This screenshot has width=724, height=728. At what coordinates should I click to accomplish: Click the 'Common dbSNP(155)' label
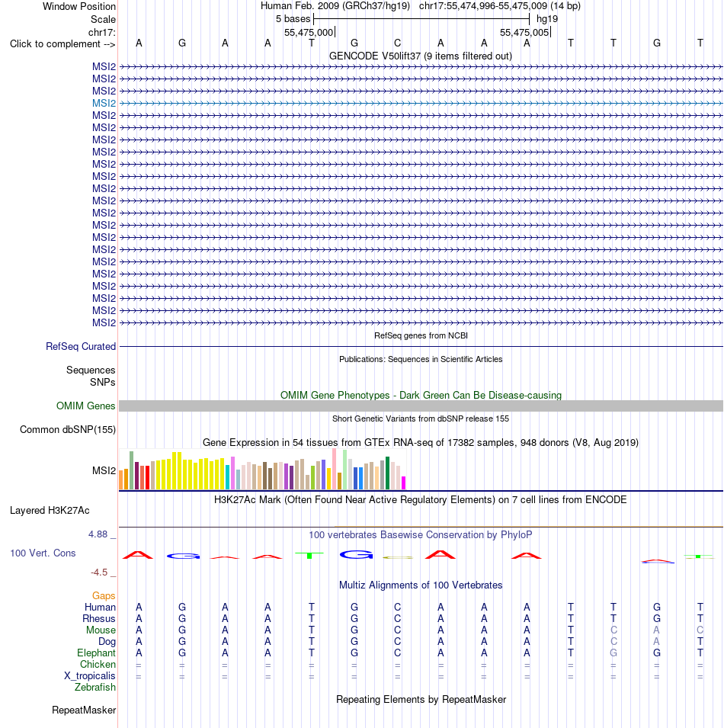pos(68,429)
